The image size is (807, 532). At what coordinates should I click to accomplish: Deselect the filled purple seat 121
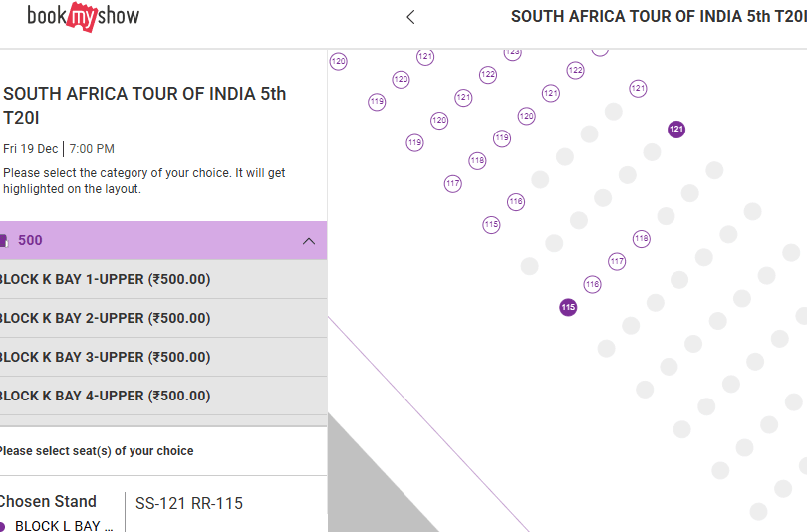(x=676, y=130)
